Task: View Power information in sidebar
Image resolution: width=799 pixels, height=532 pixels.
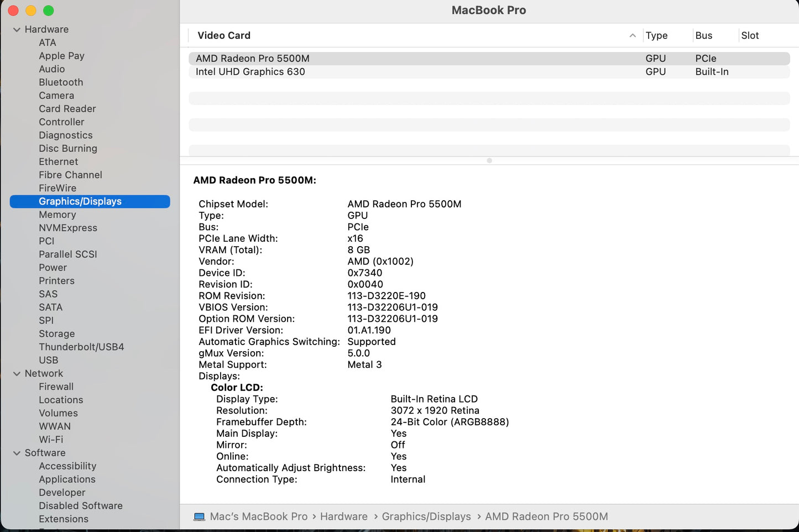Action: click(53, 267)
